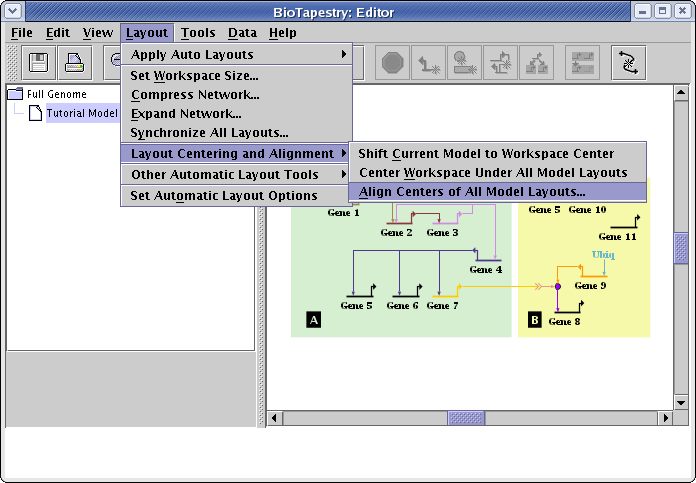The image size is (696, 483).
Task: Expand the Apply Auto Layouts submenu
Action: click(x=236, y=55)
